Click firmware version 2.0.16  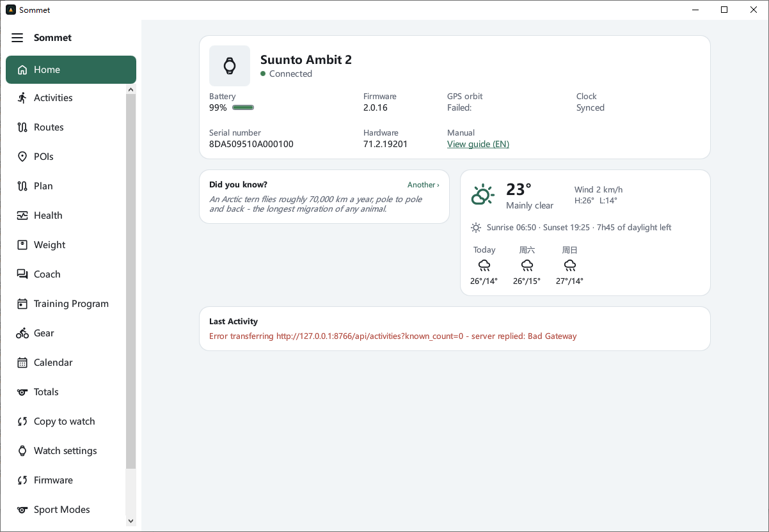point(376,107)
